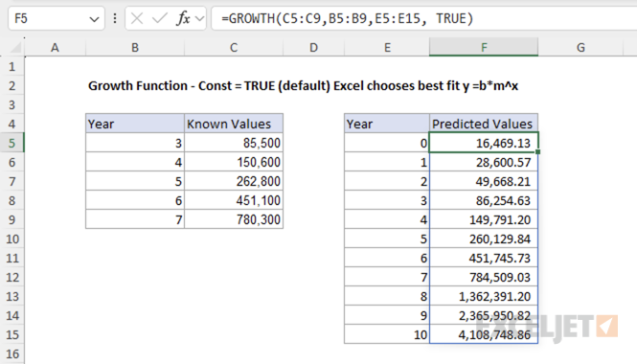637x364 pixels.
Task: Select predicted value cell 28,600.57
Action: click(484, 162)
